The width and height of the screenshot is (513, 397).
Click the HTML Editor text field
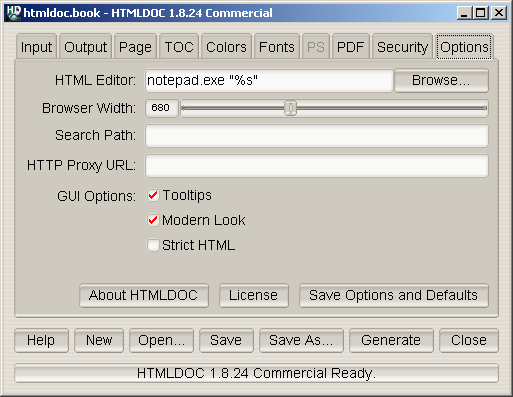tap(269, 80)
